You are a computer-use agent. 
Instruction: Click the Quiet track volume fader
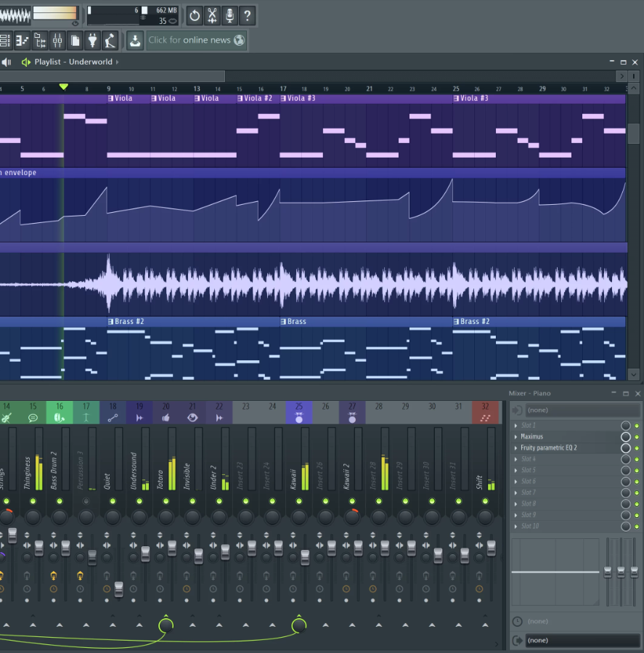coord(118,588)
